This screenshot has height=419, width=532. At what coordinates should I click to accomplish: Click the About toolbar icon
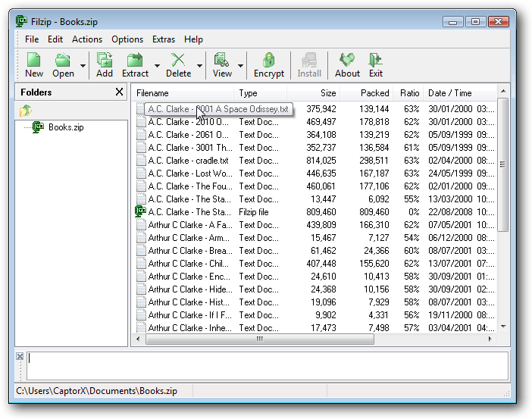click(x=347, y=60)
